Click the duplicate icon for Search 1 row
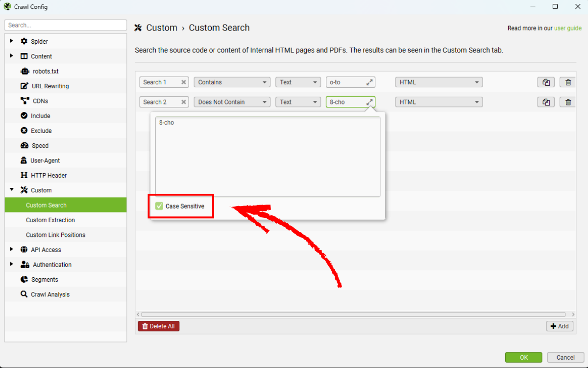 (x=546, y=82)
